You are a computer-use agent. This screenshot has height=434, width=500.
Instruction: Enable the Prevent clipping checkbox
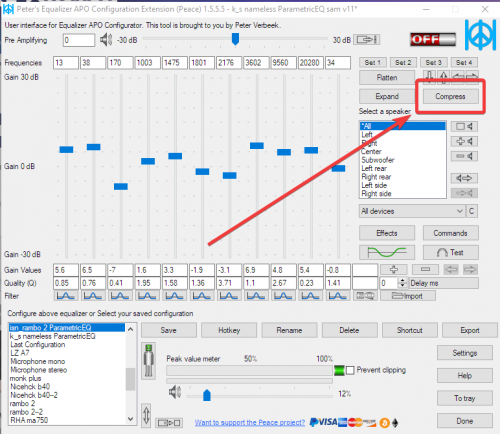pyautogui.click(x=350, y=370)
